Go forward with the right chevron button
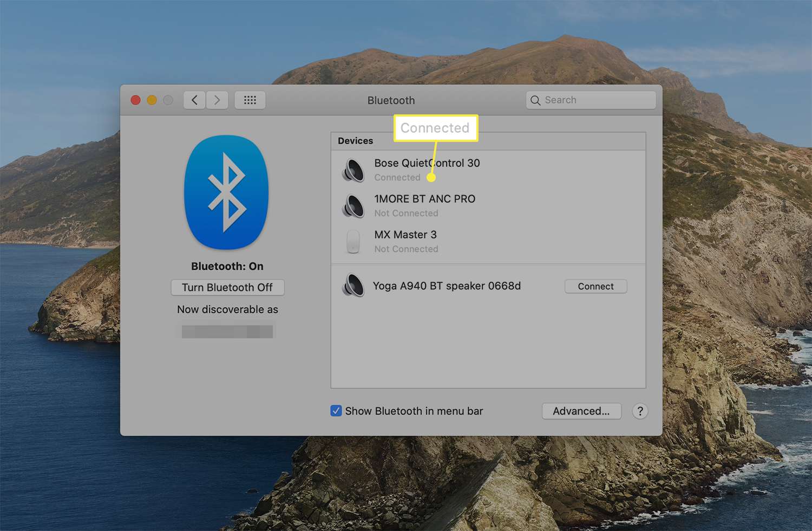This screenshot has width=812, height=531. click(217, 100)
